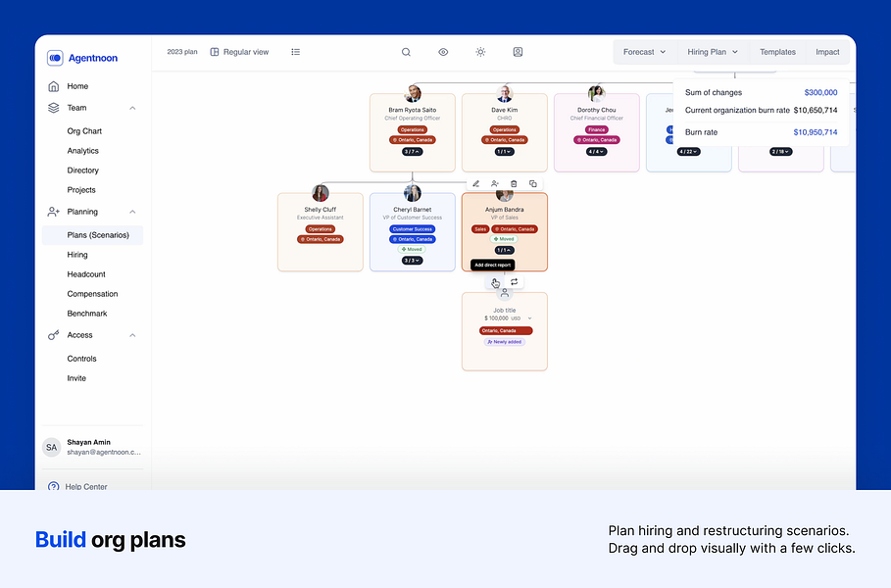This screenshot has height=588, width=891.
Task: Click Shelly Cluff's profile photo
Action: [x=321, y=193]
